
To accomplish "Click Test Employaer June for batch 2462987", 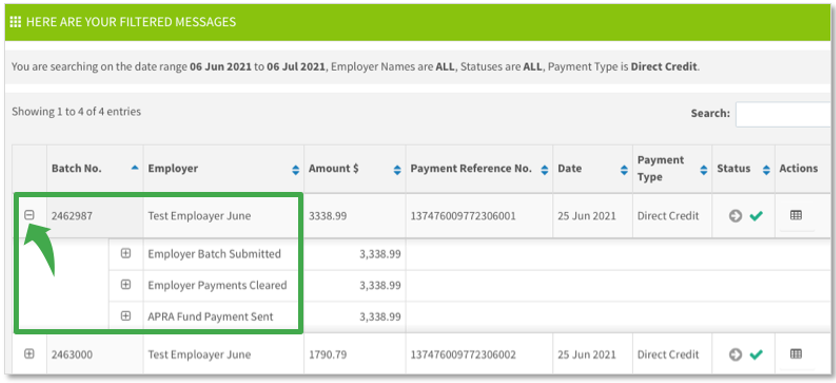I will click(x=199, y=216).
